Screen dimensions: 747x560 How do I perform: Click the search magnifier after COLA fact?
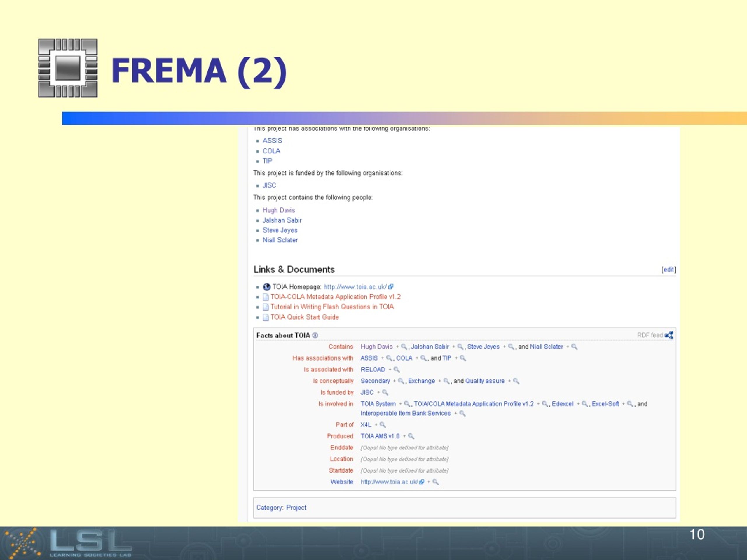click(423, 358)
